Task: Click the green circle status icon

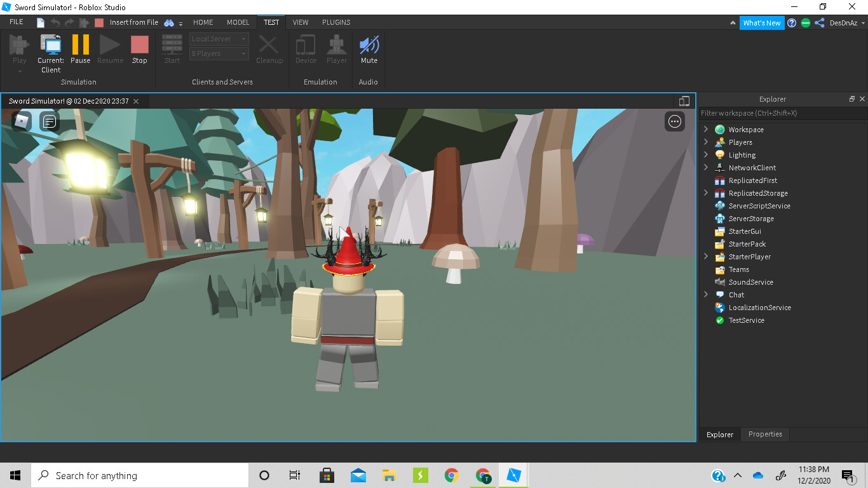Action: click(x=806, y=23)
